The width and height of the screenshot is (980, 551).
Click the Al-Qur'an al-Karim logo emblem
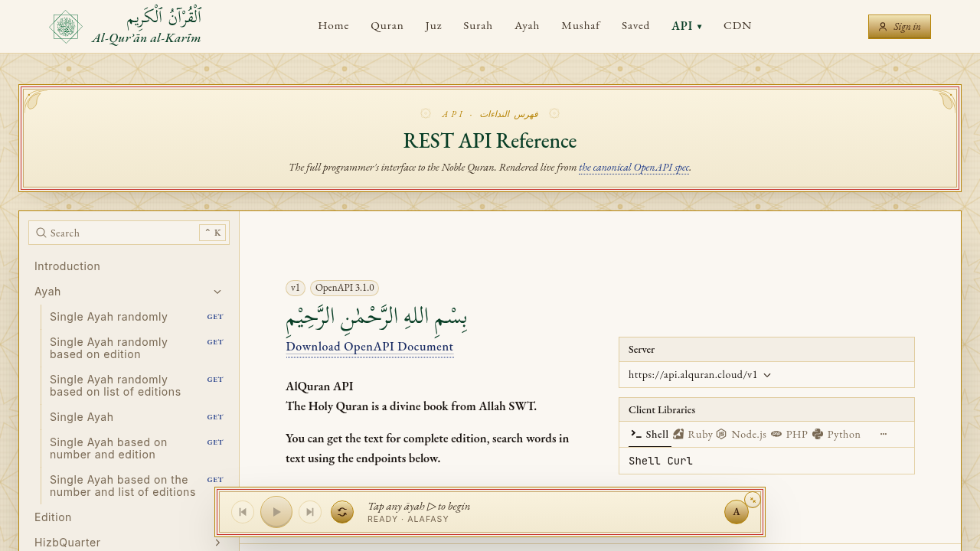[x=66, y=27]
